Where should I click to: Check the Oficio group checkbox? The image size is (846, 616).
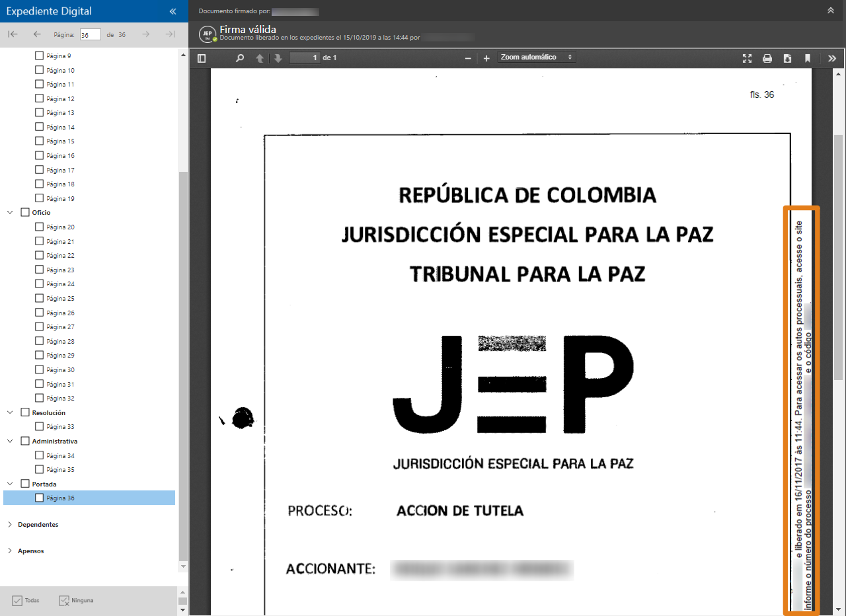point(25,213)
